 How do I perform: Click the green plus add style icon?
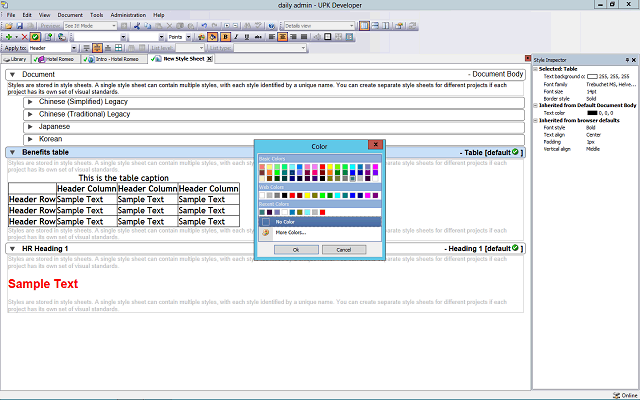(x=7, y=37)
